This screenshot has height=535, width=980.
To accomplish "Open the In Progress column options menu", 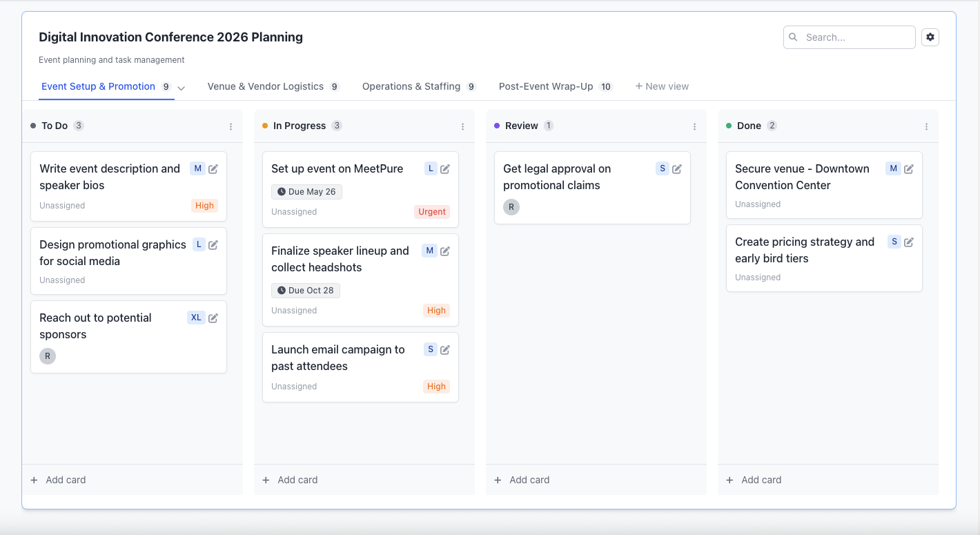I will coord(462,126).
